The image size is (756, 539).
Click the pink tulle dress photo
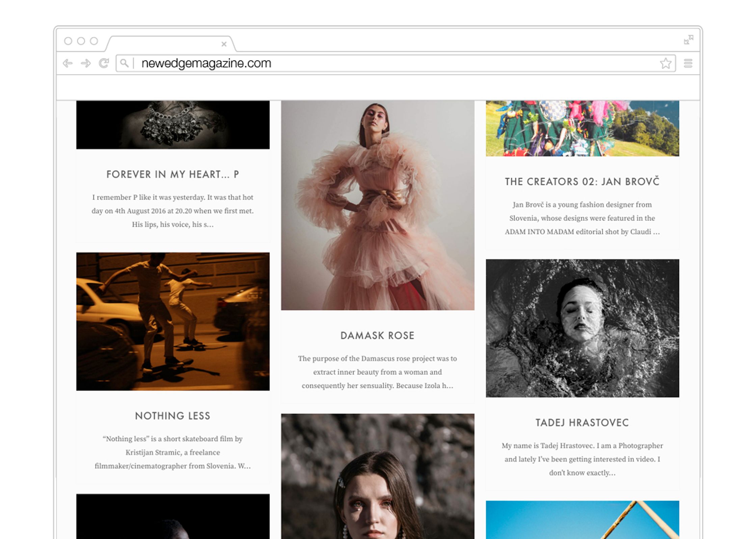click(378, 205)
